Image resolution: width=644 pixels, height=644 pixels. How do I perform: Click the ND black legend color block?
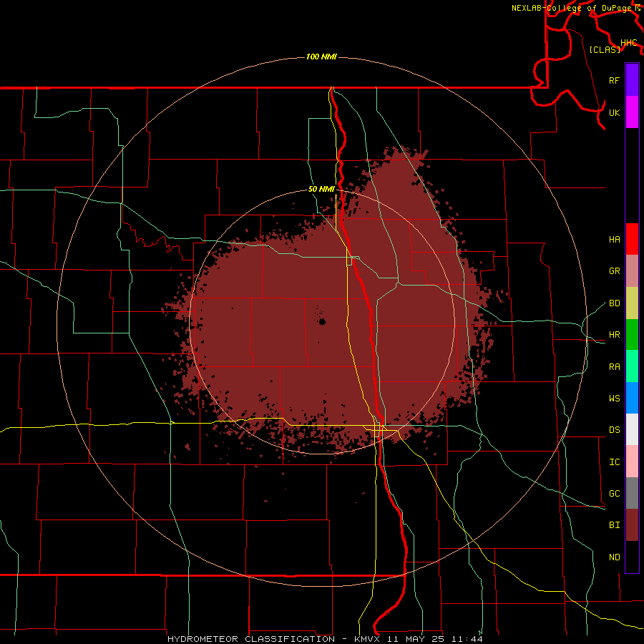[632, 557]
